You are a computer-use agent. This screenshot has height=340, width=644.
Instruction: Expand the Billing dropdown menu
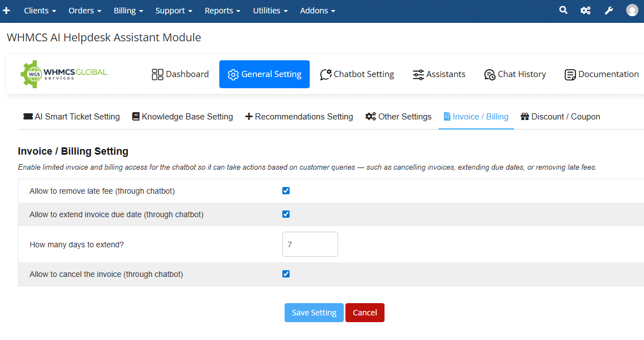128,11
